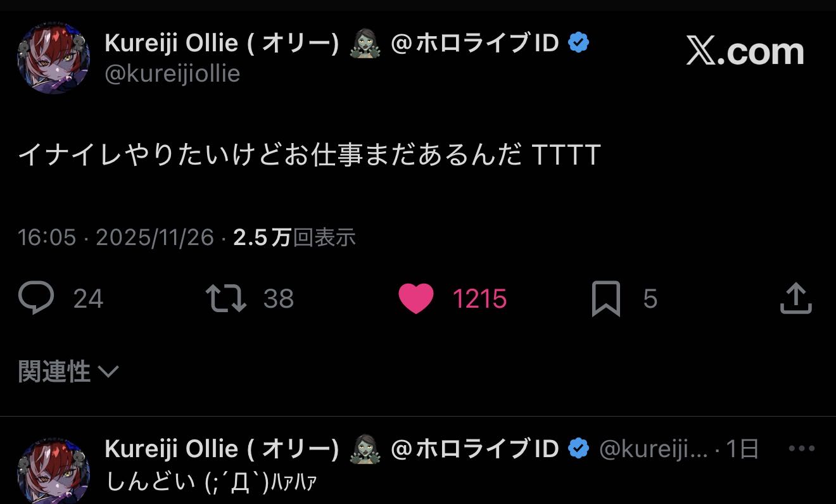Open the more options ellipsis on the reply

[x=801, y=449]
